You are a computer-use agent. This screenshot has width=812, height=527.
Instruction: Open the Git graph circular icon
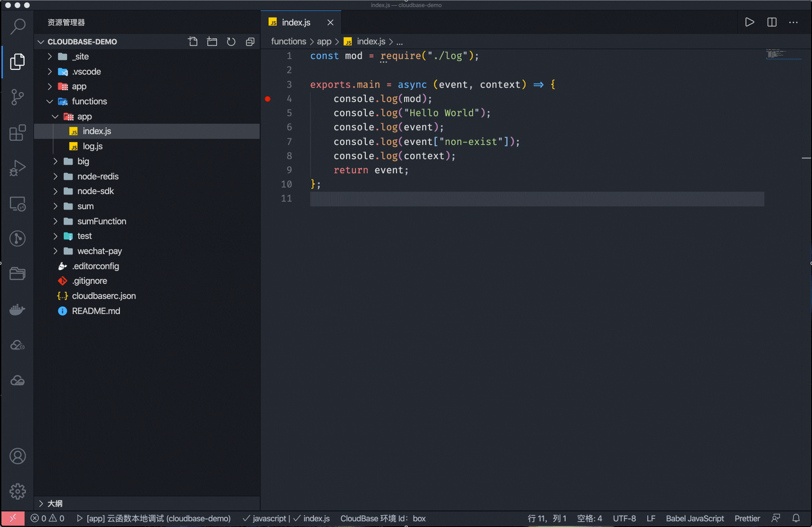[x=17, y=238]
